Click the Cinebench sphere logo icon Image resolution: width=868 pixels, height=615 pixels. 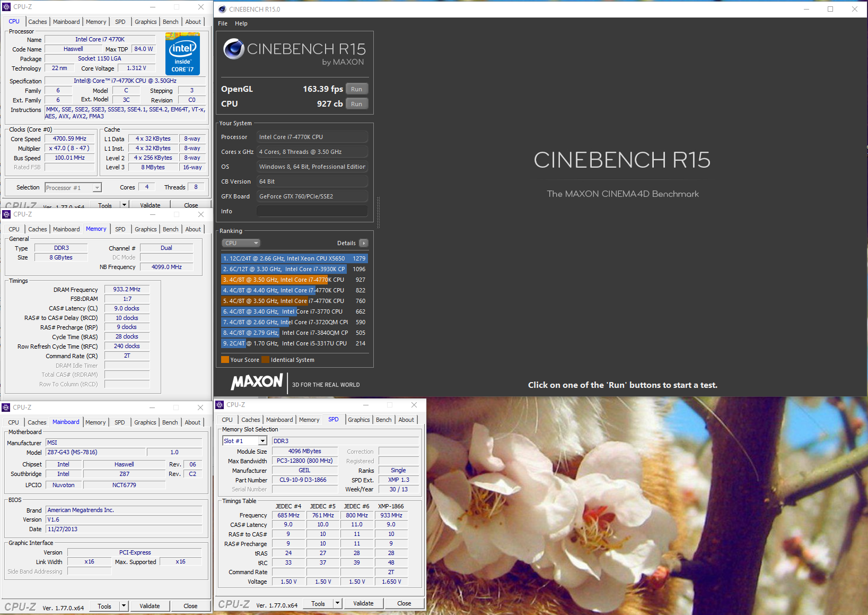click(x=233, y=49)
